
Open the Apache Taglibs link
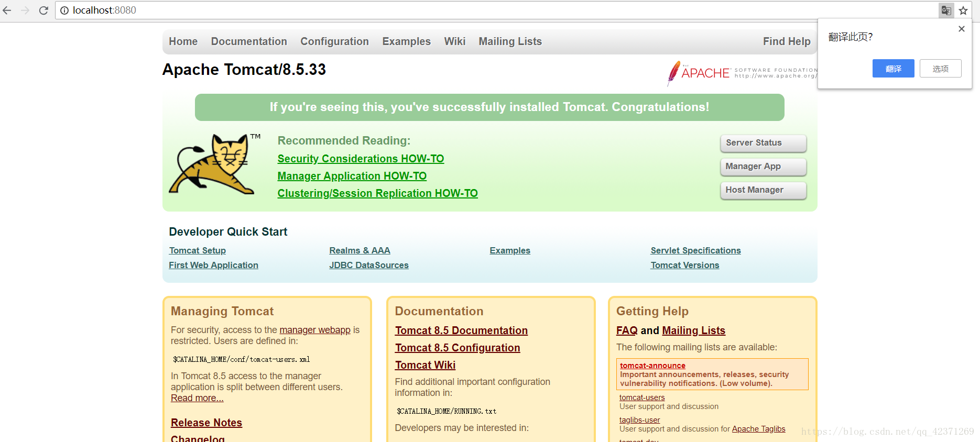[758, 429]
